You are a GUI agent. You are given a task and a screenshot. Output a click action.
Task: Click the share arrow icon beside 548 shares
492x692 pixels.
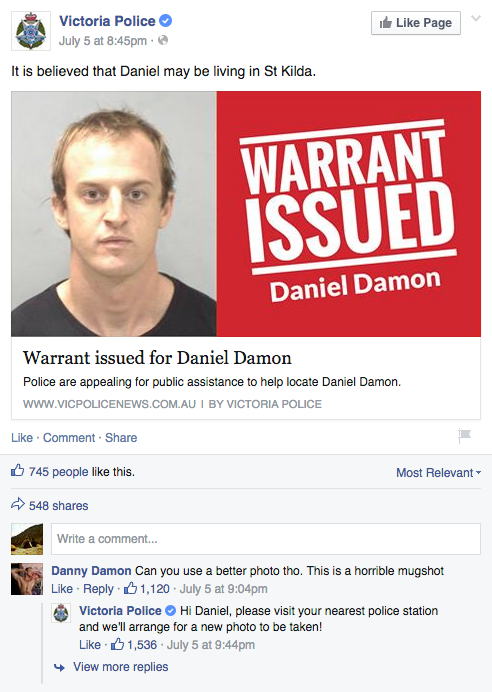18,504
